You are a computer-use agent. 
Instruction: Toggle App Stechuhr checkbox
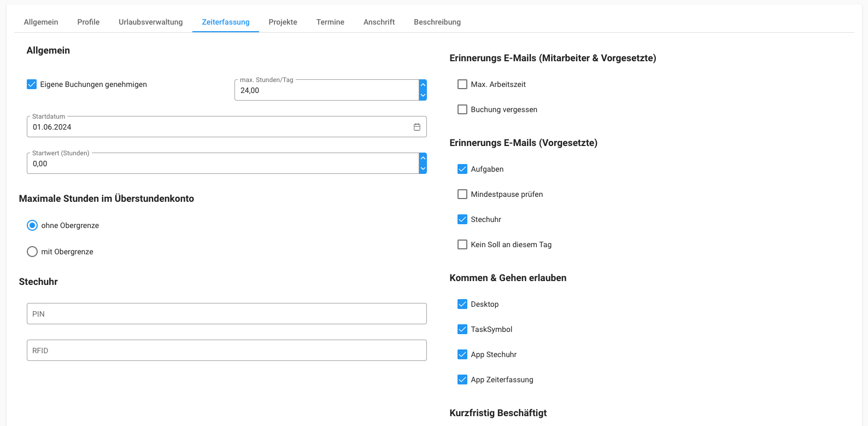click(x=462, y=354)
